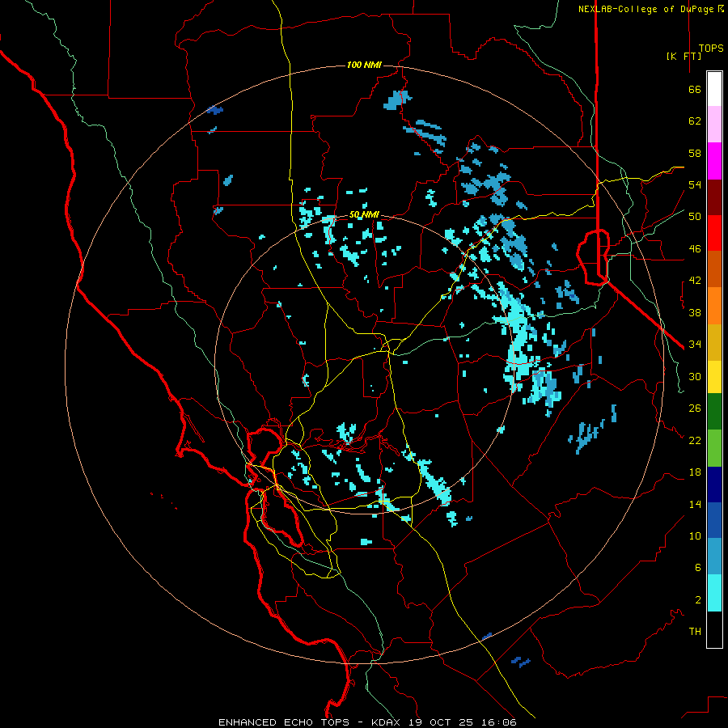Click the orange 42 kft legend swatch
This screenshot has width=728, height=728.
[714, 306]
